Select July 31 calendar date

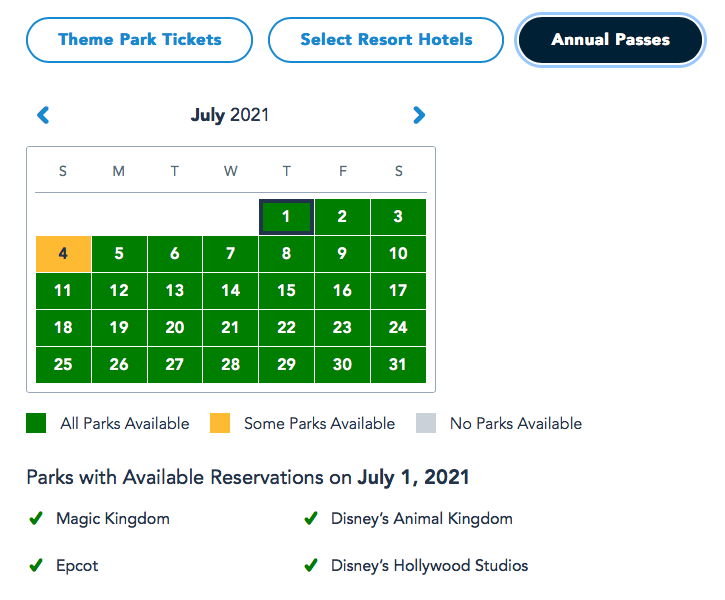pyautogui.click(x=398, y=365)
